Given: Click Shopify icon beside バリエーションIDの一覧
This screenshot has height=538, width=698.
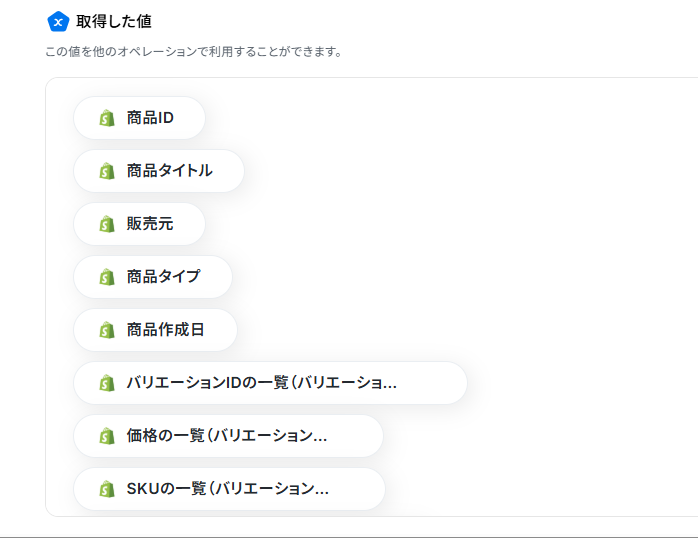Looking at the screenshot, I should coord(107,383).
